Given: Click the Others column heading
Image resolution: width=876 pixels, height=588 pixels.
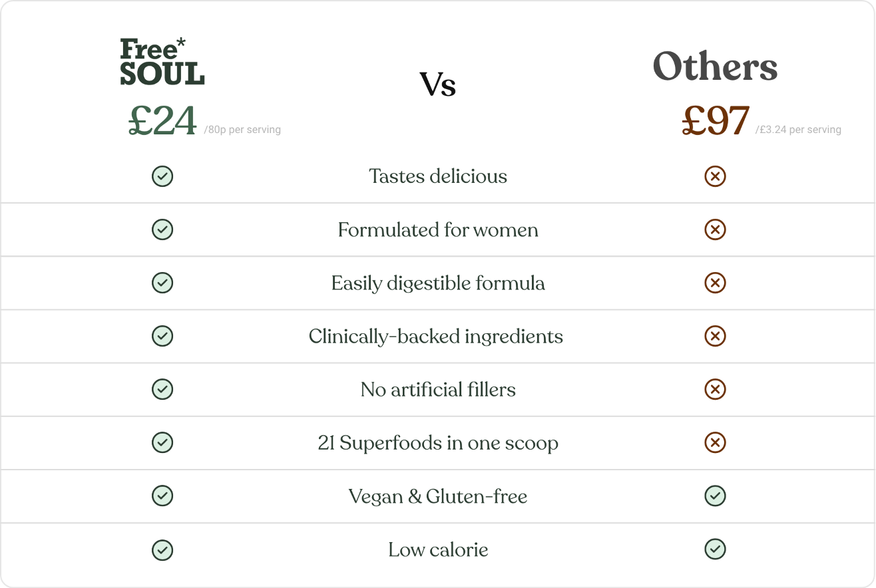Looking at the screenshot, I should pos(715,67).
